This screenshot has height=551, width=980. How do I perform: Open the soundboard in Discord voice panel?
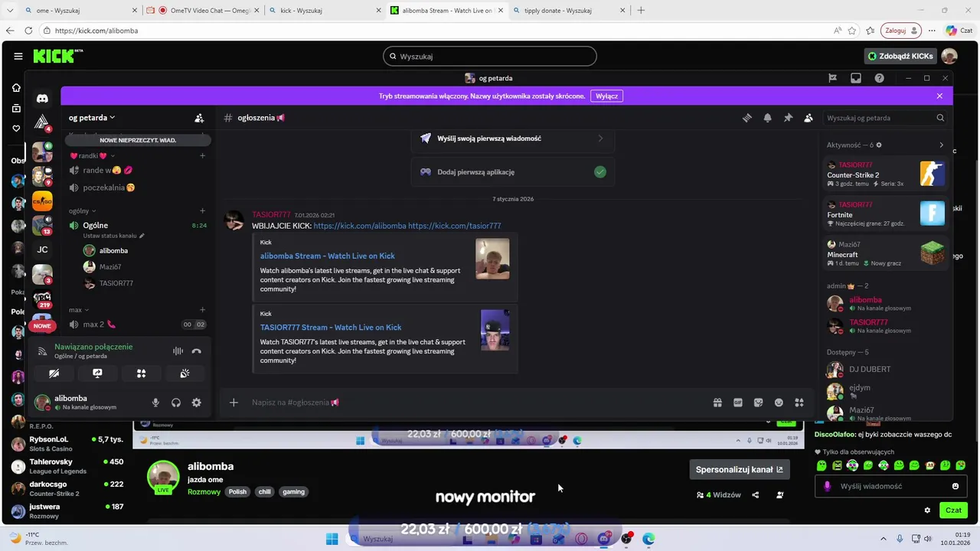point(185,373)
